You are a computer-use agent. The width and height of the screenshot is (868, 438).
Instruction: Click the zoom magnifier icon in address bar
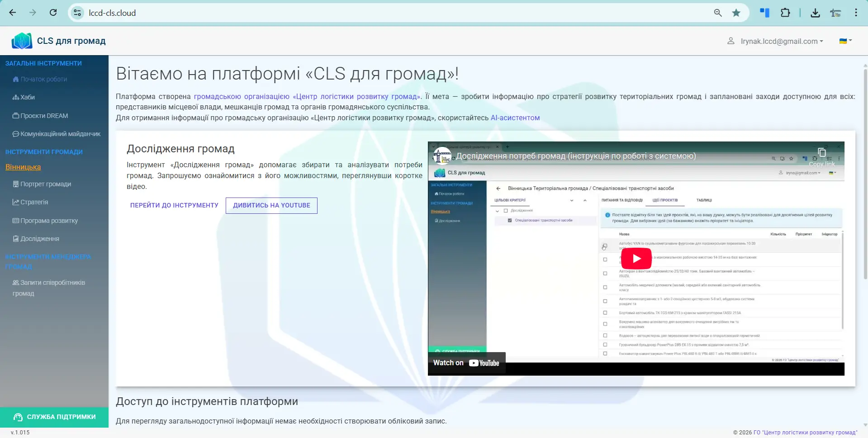(x=718, y=13)
